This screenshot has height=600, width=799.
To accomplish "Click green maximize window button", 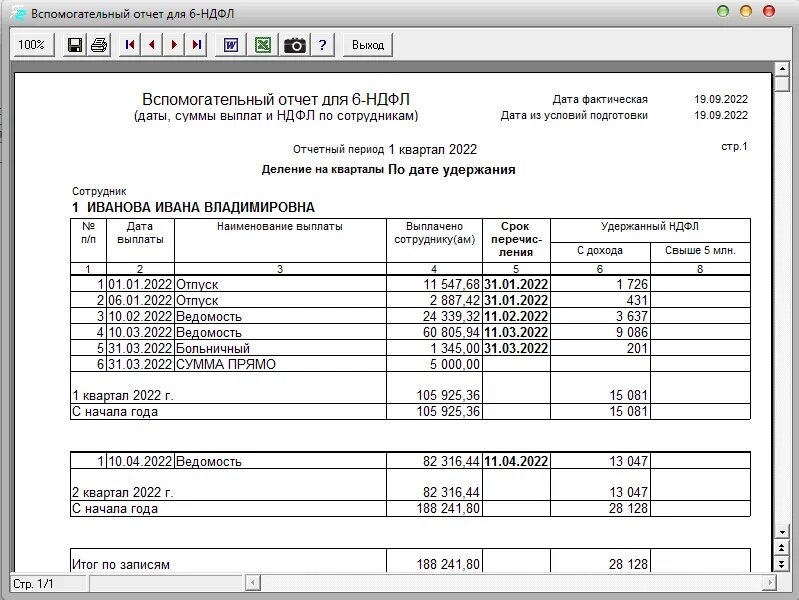I will 723,11.
